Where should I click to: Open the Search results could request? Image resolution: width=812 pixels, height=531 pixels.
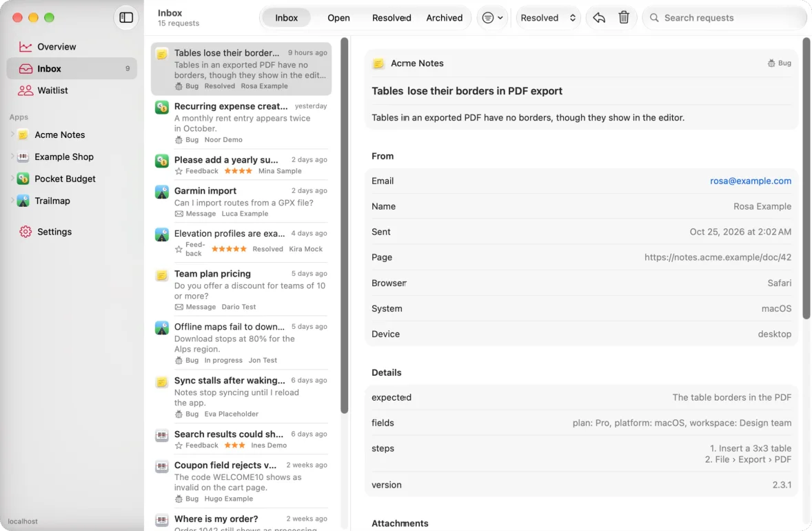tap(241, 439)
